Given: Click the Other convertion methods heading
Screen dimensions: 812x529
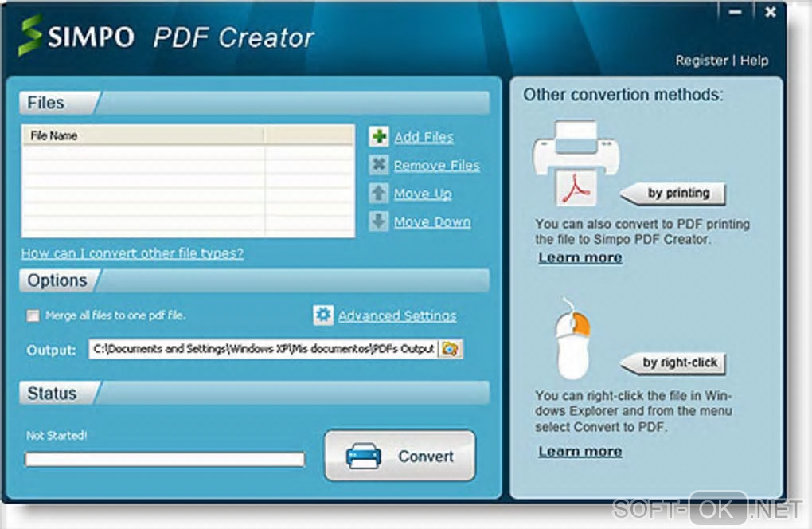Looking at the screenshot, I should point(623,95).
